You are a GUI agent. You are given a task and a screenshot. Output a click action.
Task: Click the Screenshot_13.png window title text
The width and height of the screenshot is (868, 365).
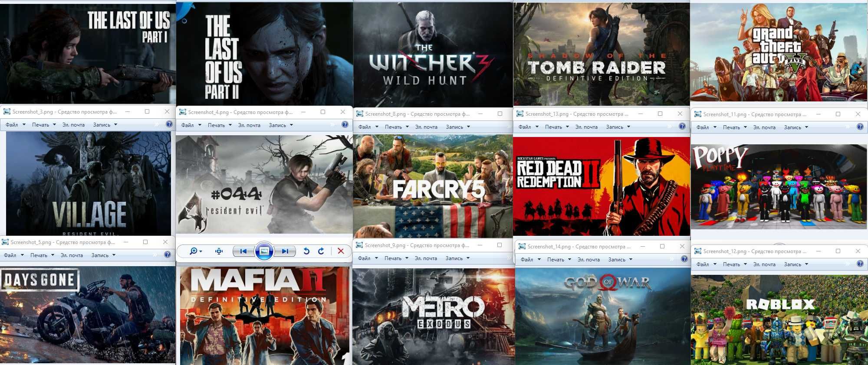[x=577, y=114]
